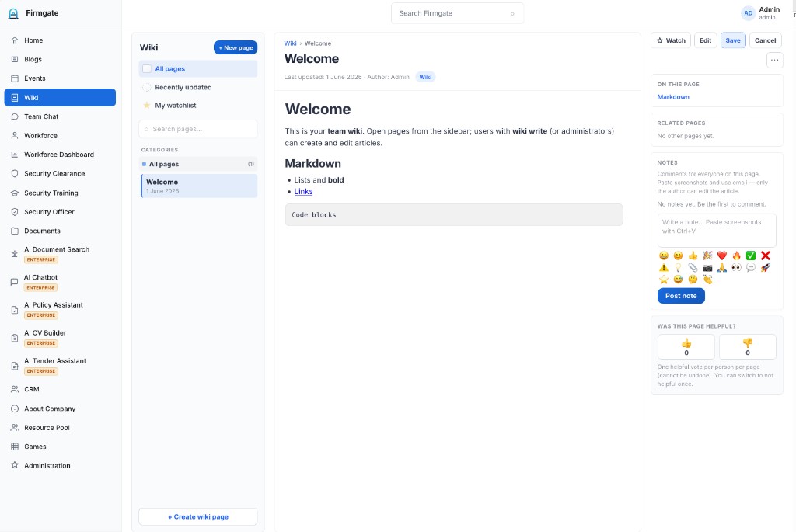The width and height of the screenshot is (796, 532).
Task: Open Events from the sidebar
Action: [x=60, y=78]
